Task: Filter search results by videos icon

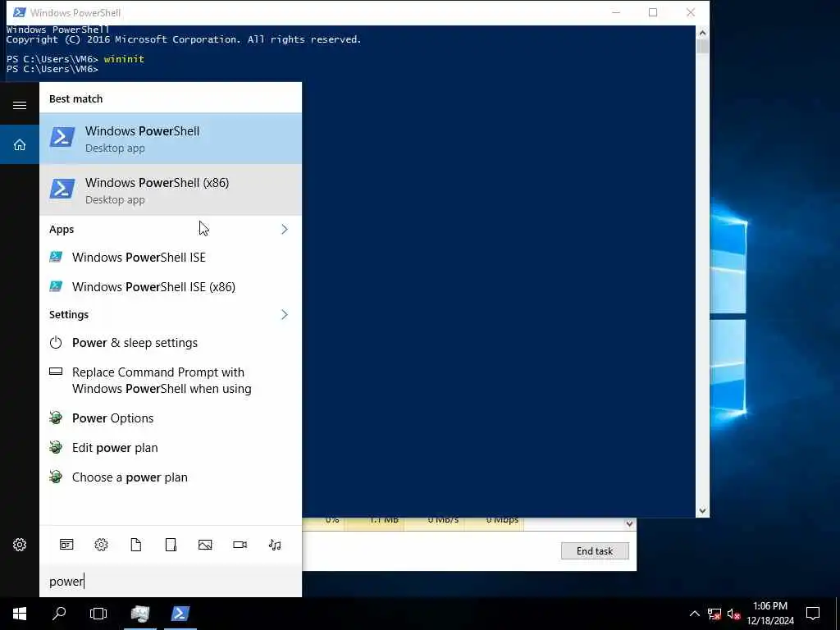Action: click(240, 545)
